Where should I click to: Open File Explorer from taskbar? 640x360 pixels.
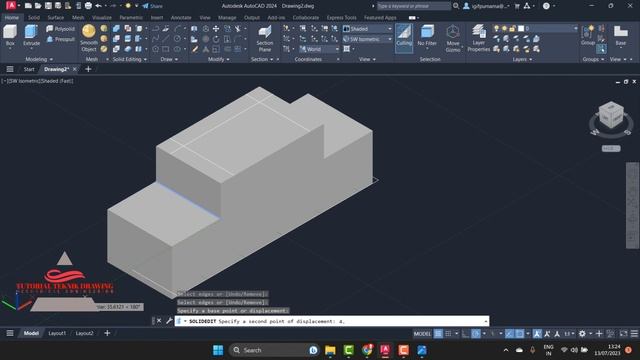click(330, 350)
